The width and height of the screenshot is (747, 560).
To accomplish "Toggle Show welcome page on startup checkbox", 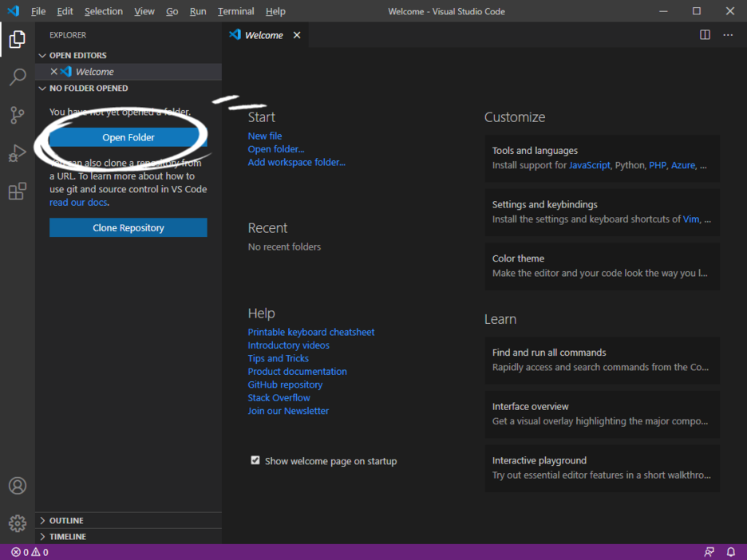I will (255, 460).
